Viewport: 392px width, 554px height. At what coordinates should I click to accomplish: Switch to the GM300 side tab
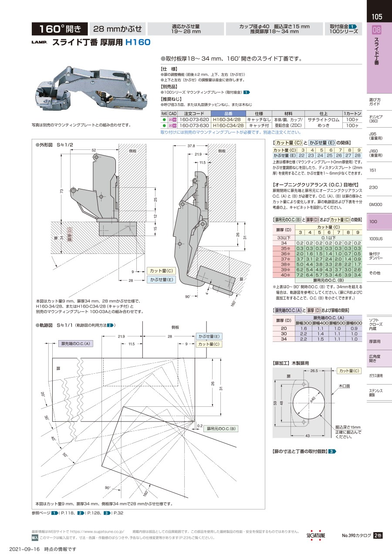pos(375,204)
